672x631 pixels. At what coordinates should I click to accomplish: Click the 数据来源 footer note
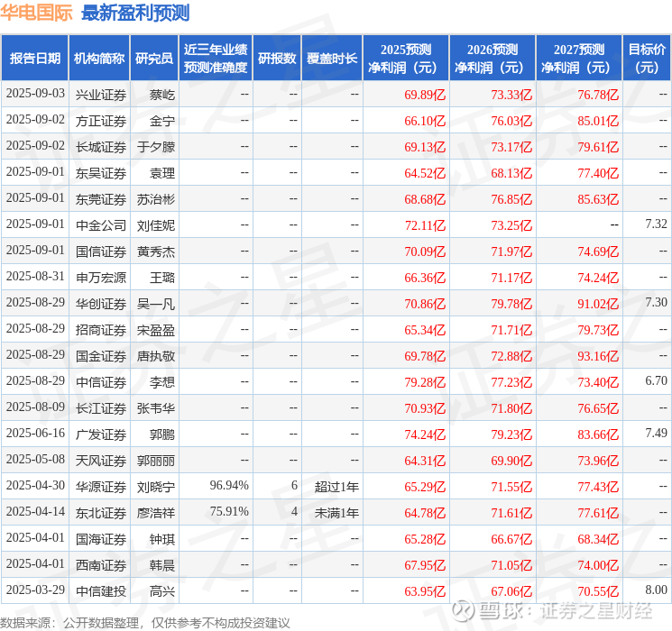pos(145,622)
